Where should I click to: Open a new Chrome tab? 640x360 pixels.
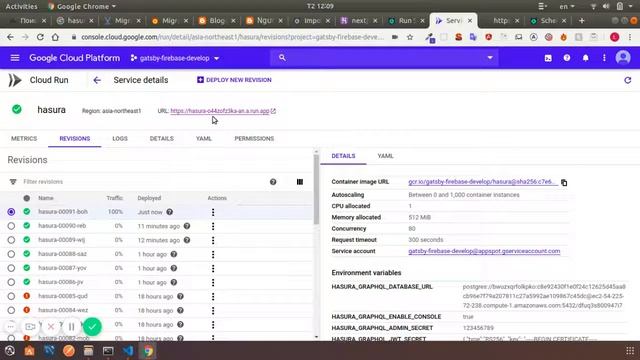(582, 20)
